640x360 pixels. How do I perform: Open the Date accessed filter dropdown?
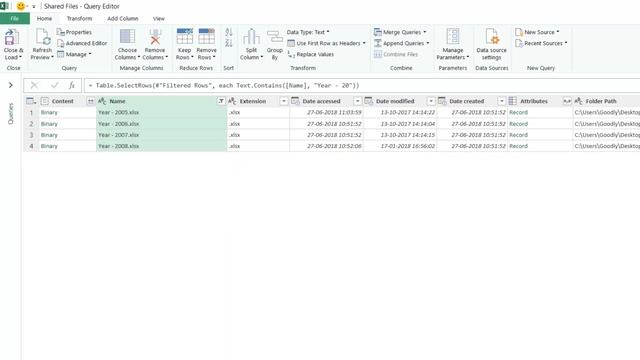(358, 101)
